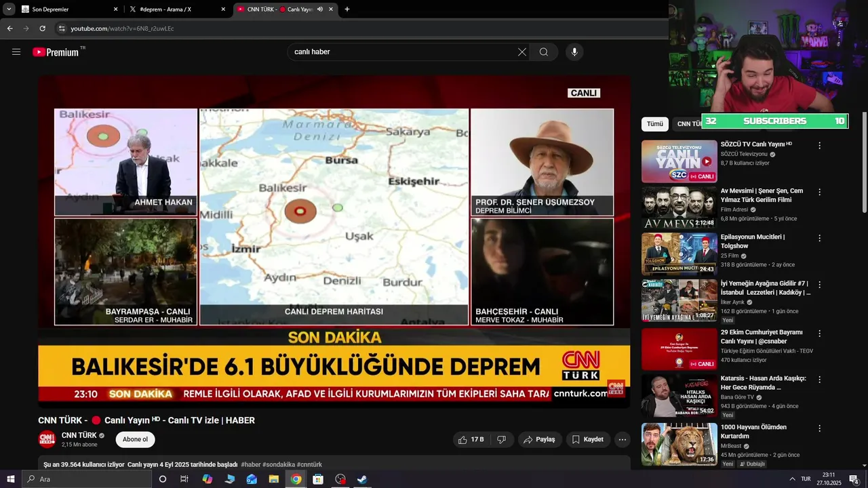The width and height of the screenshot is (868, 488).
Task: Open options menu for 29 Ekim Cumhuriyet Bayramı
Action: 819,333
